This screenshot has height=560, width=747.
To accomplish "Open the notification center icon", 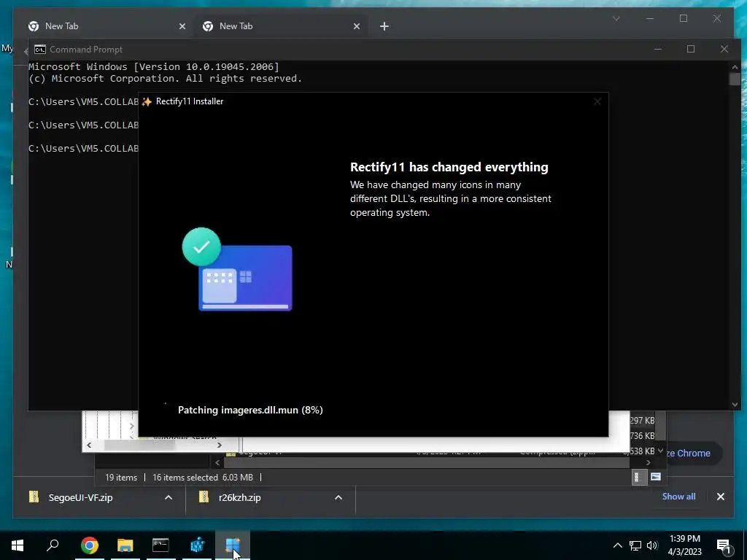I will pos(723,545).
